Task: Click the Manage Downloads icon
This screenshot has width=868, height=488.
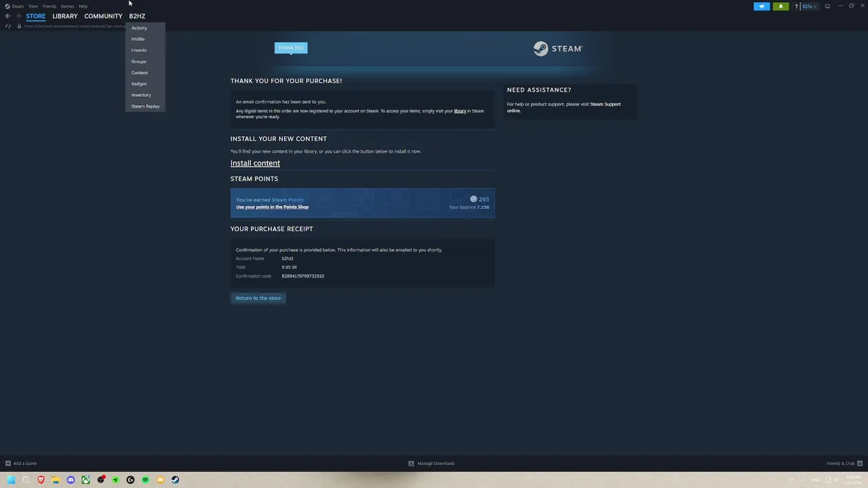Action: point(411,464)
